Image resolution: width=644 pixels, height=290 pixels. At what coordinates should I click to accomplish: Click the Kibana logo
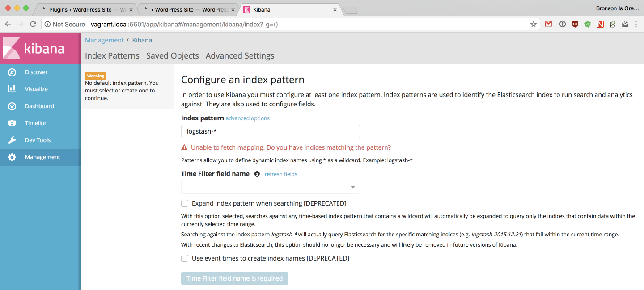click(40, 48)
